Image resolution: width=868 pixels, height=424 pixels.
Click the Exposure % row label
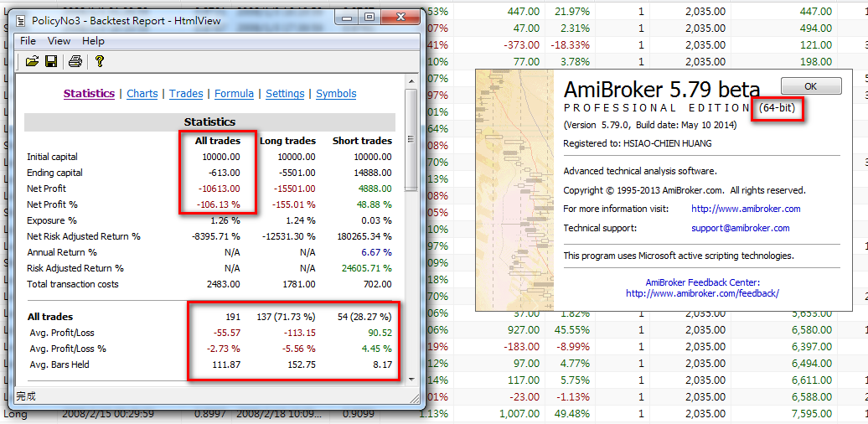point(51,220)
